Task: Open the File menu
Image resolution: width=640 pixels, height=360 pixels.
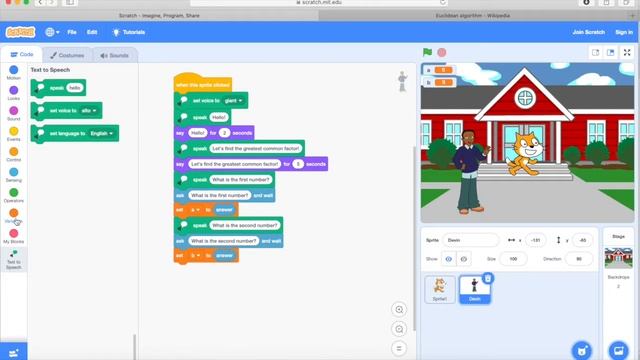Action: click(x=72, y=32)
